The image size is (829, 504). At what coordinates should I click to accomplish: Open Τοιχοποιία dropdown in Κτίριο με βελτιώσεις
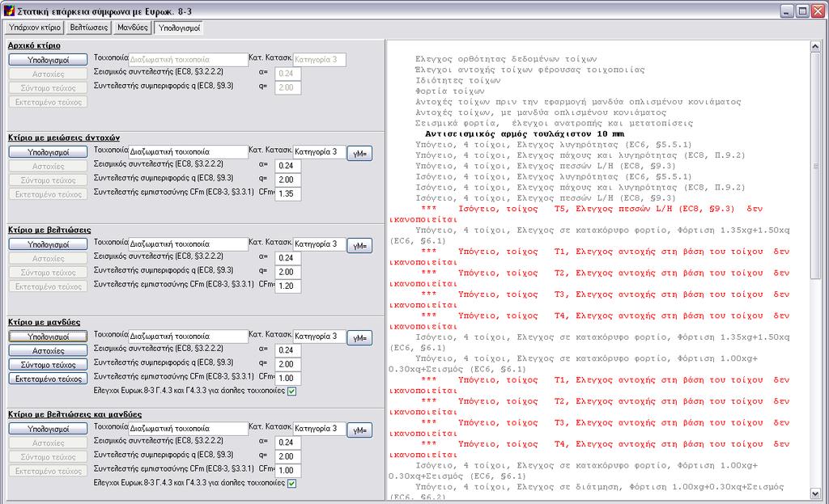(x=188, y=244)
